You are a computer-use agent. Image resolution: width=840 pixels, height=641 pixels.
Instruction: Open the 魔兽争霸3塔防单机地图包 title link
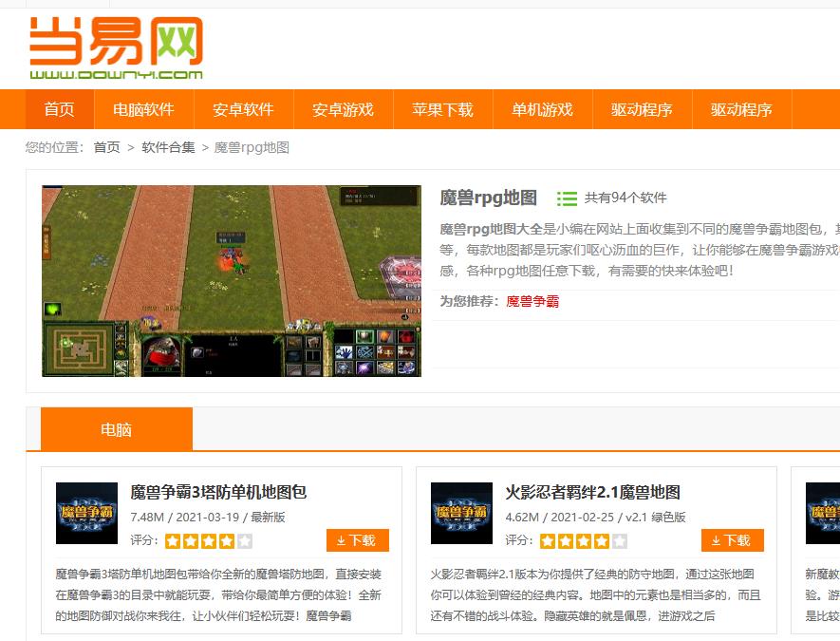click(218, 492)
